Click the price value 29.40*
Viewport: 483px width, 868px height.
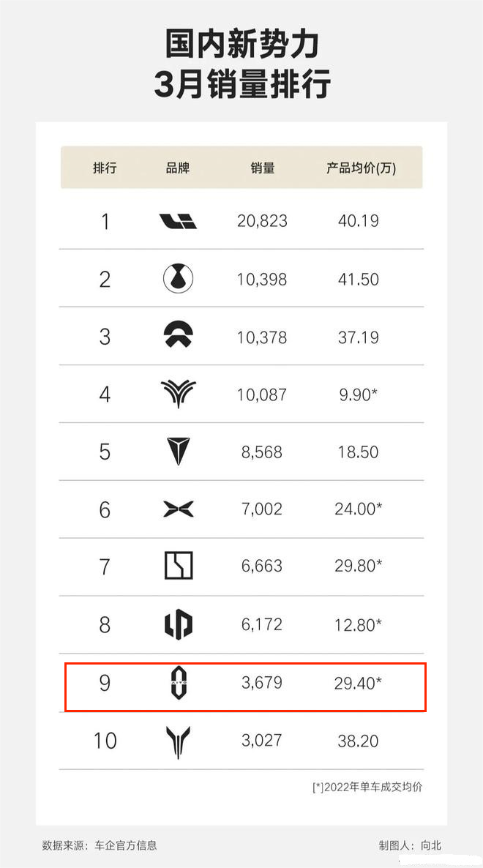pos(358,683)
